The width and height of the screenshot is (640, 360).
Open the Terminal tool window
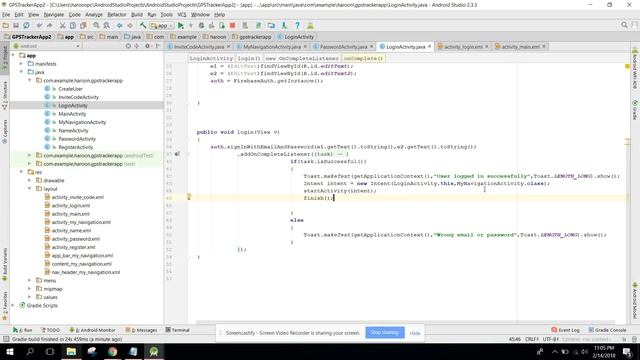tap(178, 330)
